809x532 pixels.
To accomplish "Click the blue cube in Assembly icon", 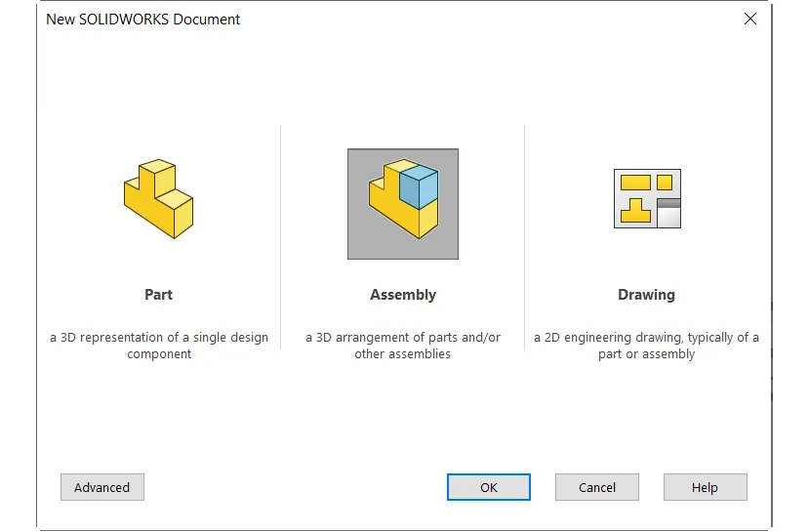I will pos(420,188).
